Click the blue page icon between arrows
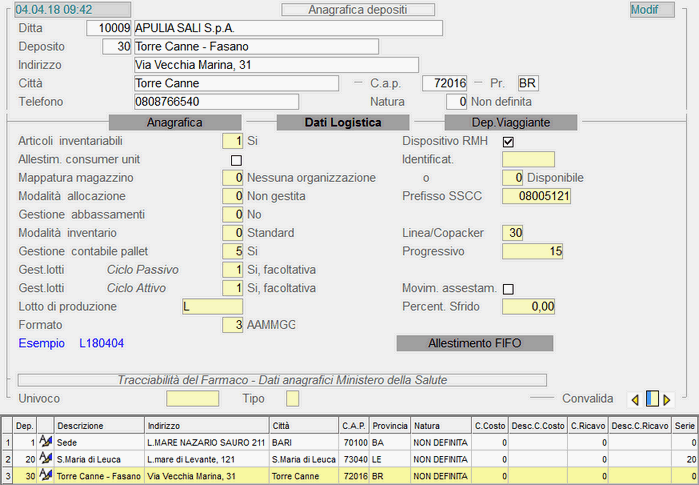The image size is (699, 485). (x=651, y=399)
